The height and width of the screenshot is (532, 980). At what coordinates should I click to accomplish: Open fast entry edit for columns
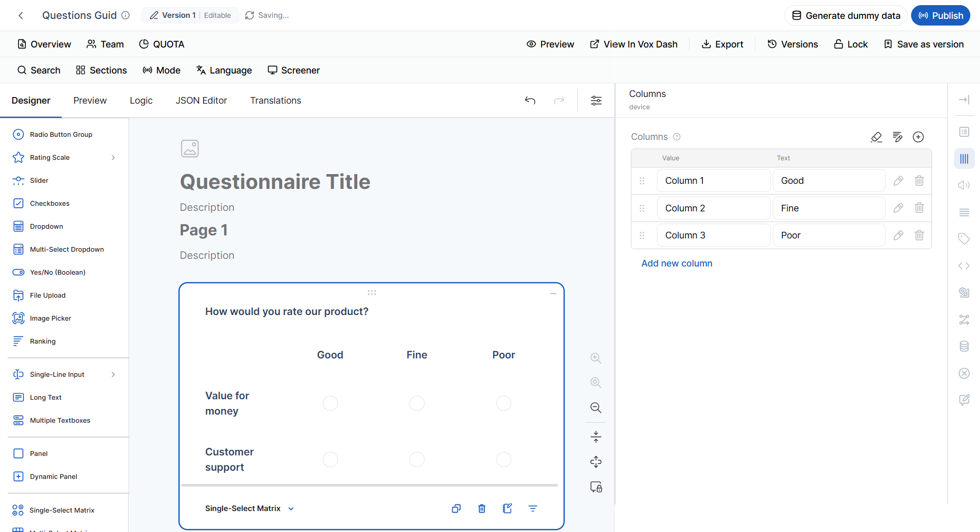897,137
